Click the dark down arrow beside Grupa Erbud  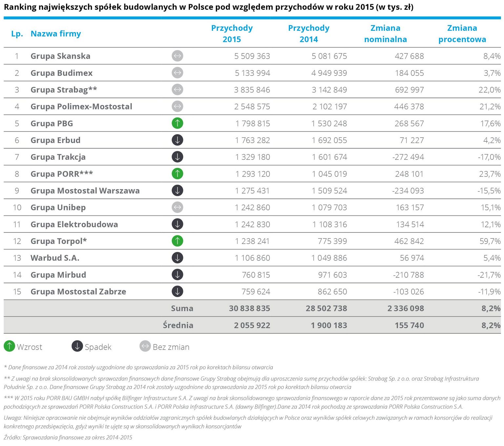(x=177, y=140)
